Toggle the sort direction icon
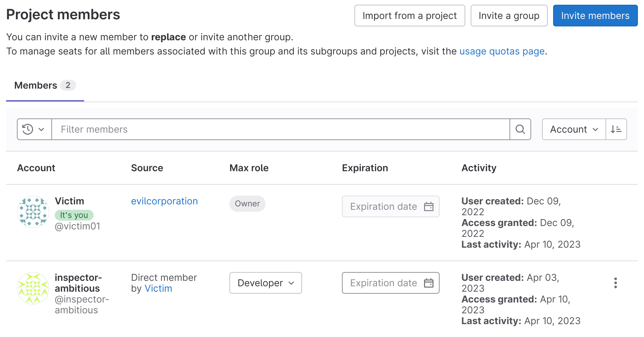This screenshot has width=644, height=337. pyautogui.click(x=616, y=129)
